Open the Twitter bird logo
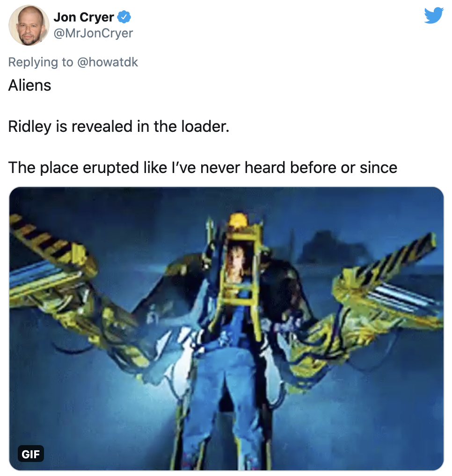The image size is (452, 476). (434, 15)
